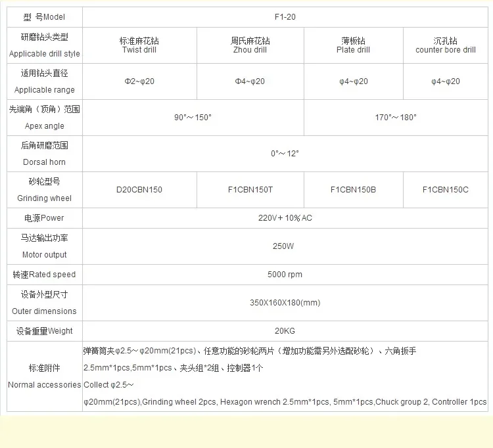Select the 'Zhou drill' cell
This screenshot has width=493, height=448.
click(x=250, y=45)
